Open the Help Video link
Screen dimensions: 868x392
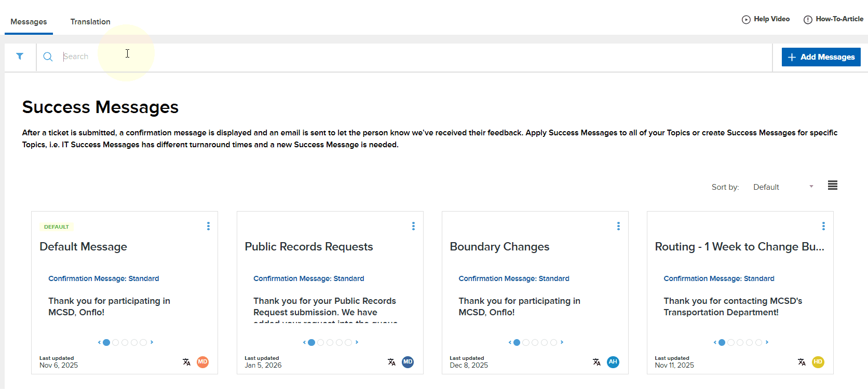(x=766, y=19)
